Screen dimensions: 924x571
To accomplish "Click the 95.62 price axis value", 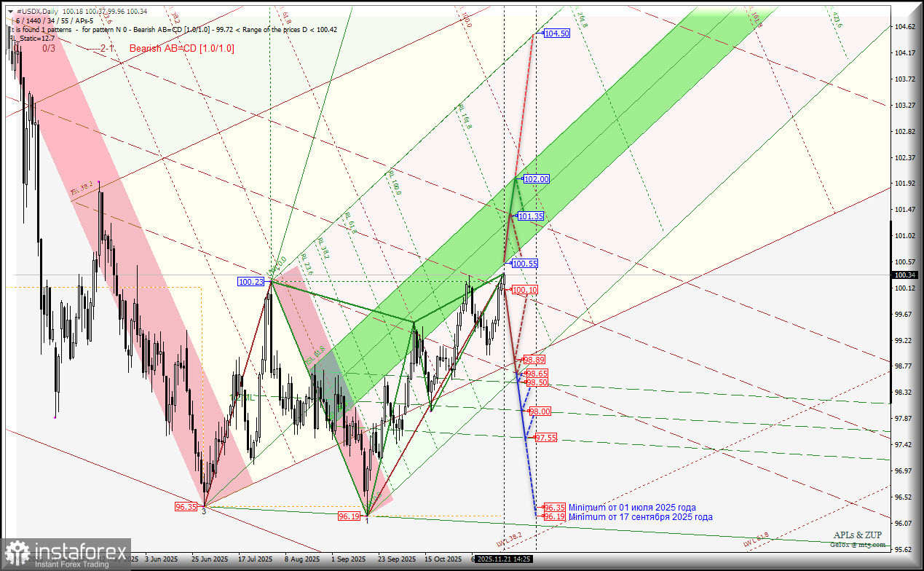I will pyautogui.click(x=903, y=550).
